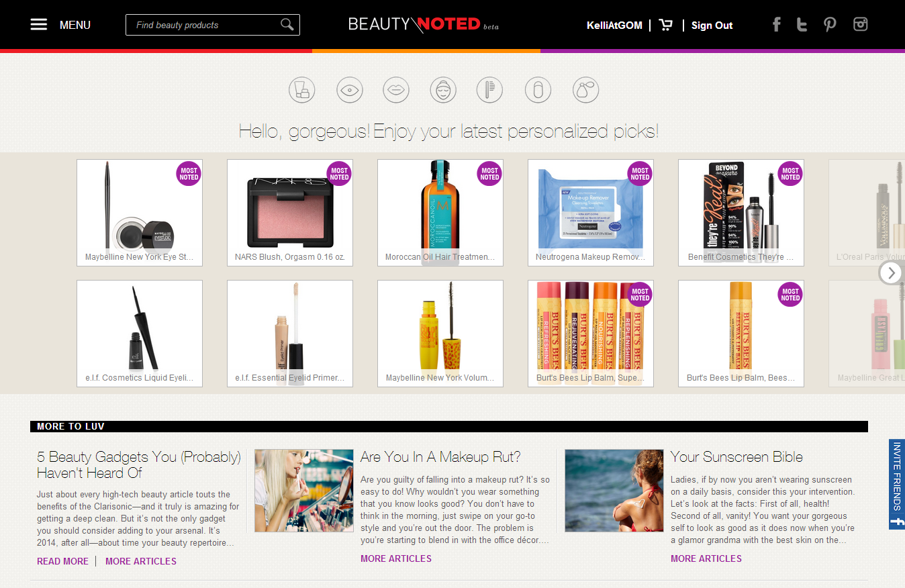Click Most Noted badge on NARS Blush

[339, 173]
